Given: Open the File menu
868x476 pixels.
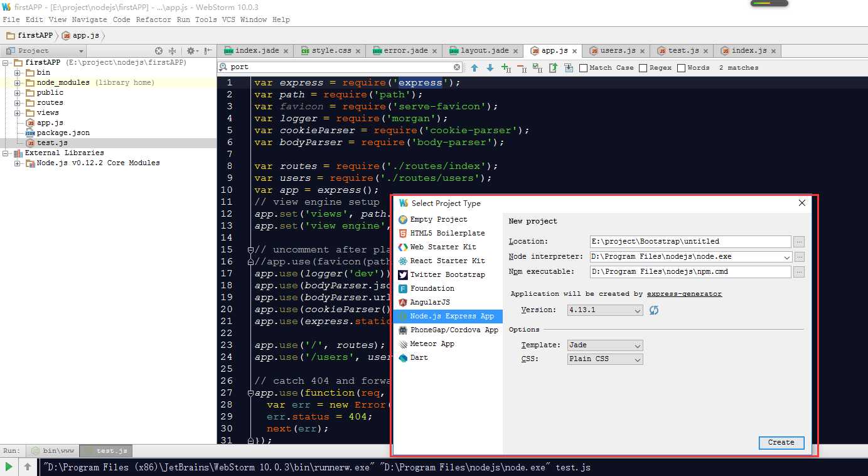Looking at the screenshot, I should pos(11,19).
